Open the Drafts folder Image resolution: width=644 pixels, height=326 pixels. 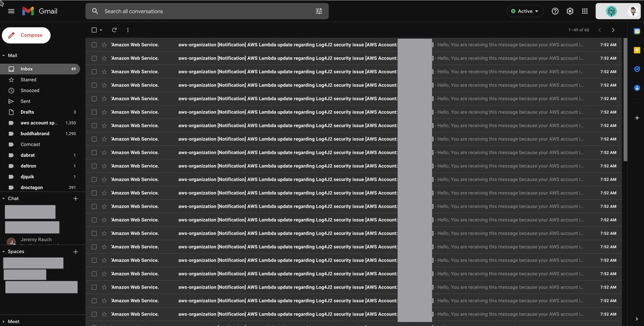40,112
